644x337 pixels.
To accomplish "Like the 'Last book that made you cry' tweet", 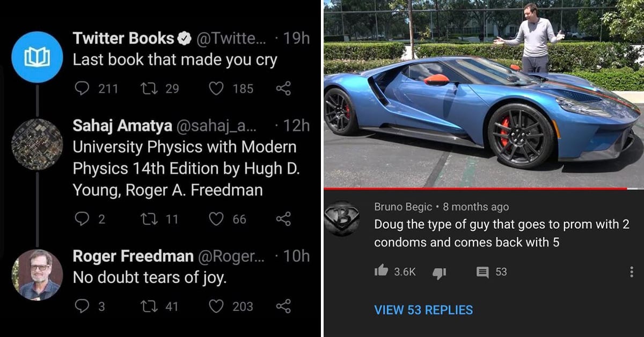I will (216, 88).
